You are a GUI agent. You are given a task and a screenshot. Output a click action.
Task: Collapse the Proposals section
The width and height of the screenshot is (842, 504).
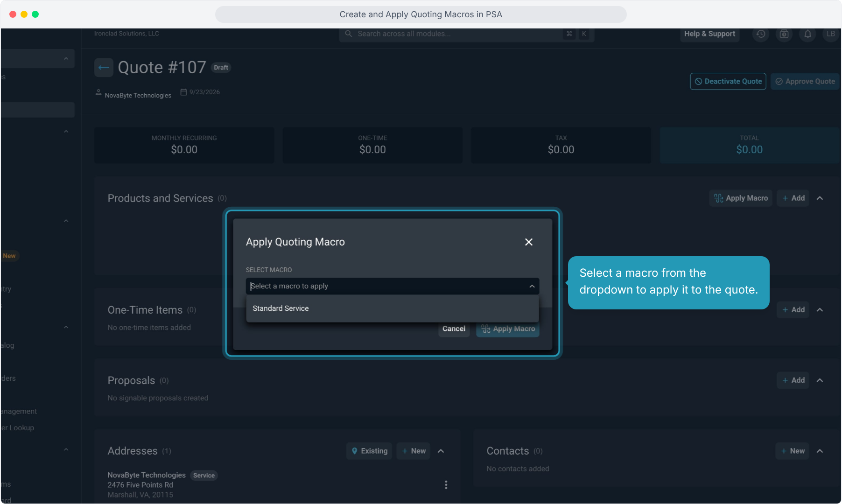pyautogui.click(x=820, y=380)
